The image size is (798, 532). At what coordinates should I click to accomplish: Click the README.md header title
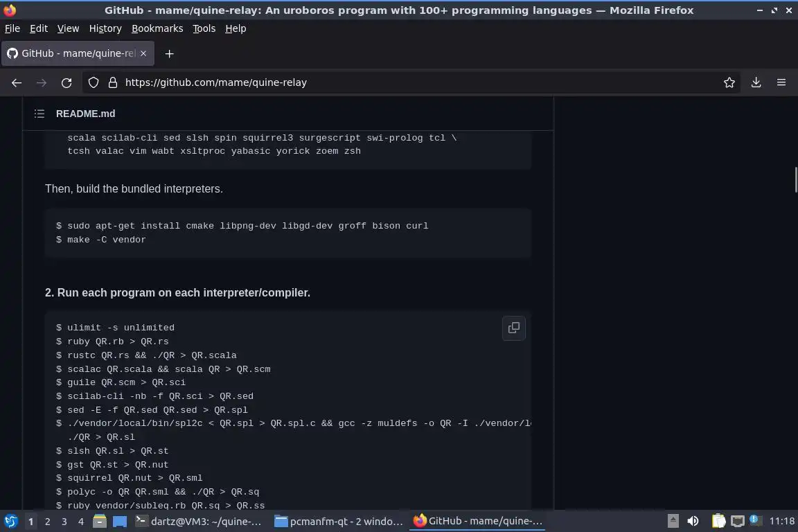pyautogui.click(x=85, y=114)
